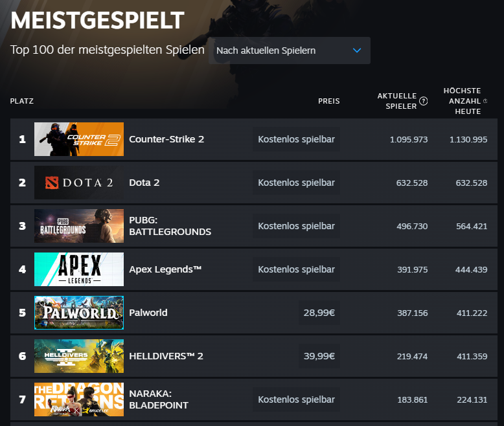Image resolution: width=504 pixels, height=426 pixels.
Task: Click Apex Legends peak value 444.439
Action: 471,269
